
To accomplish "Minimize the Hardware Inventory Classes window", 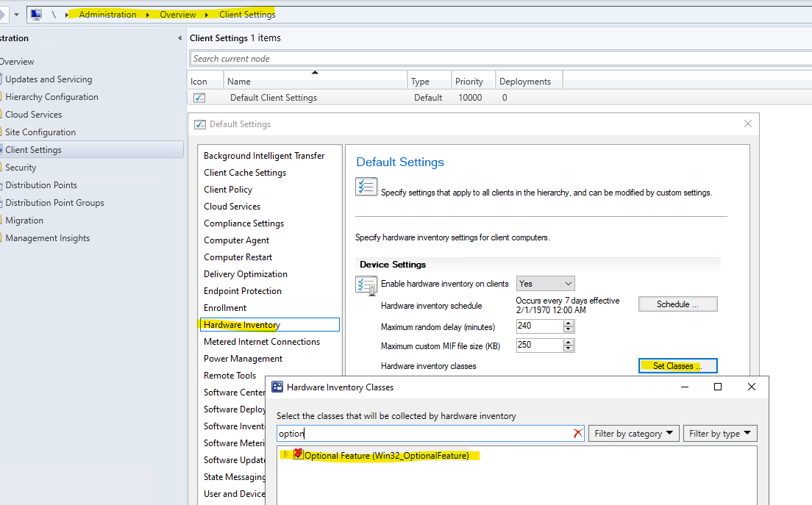I will (x=685, y=387).
